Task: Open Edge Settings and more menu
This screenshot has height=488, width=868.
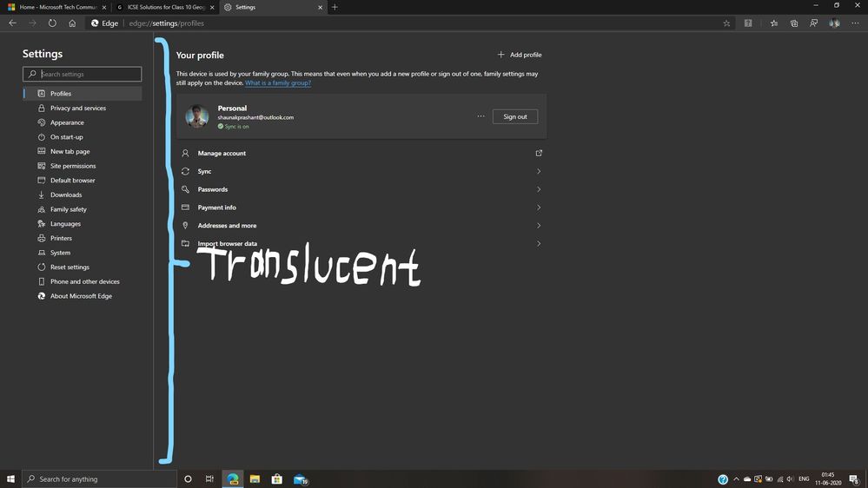Action: (x=855, y=23)
